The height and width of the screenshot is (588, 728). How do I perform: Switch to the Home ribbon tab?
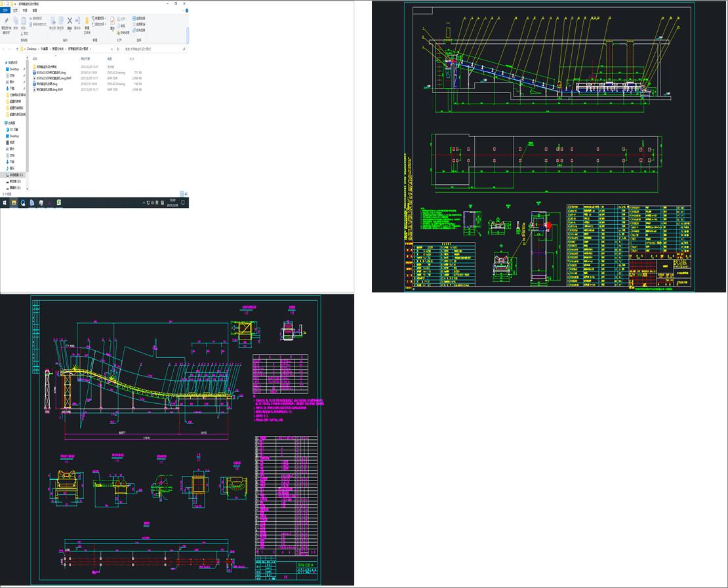click(15, 10)
